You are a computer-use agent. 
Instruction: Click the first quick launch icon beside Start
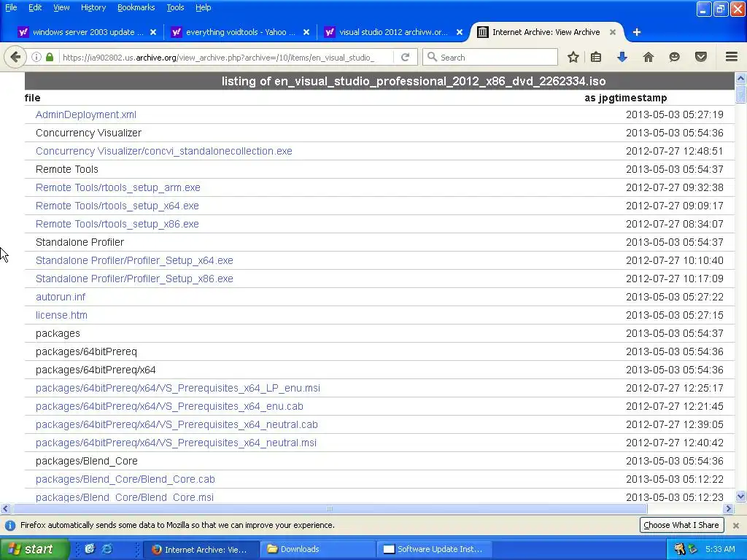click(90, 549)
